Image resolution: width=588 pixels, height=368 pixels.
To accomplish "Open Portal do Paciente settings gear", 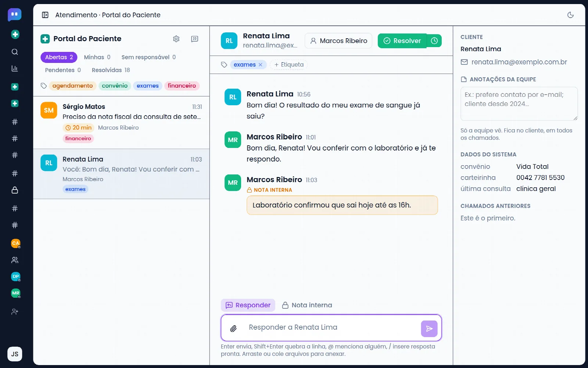I will [176, 39].
